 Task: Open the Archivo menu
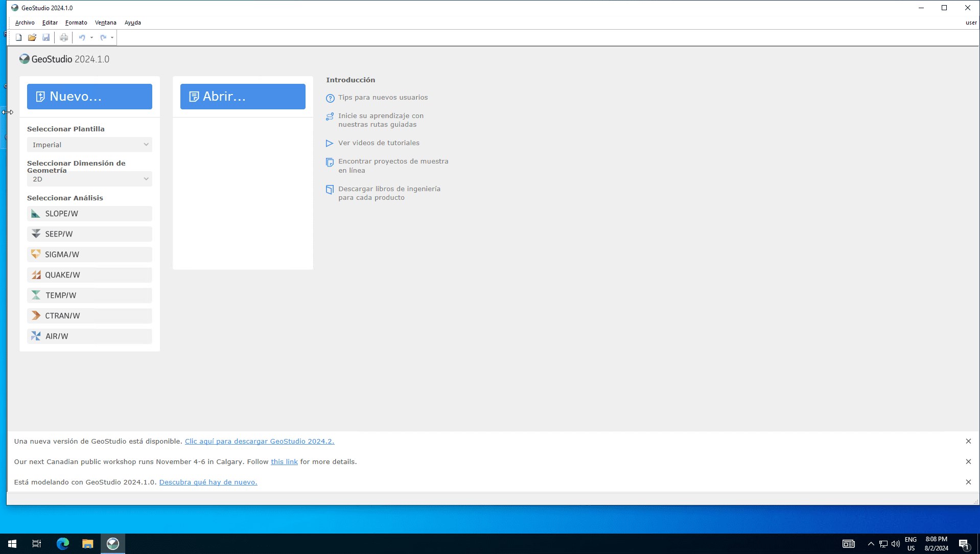point(25,22)
